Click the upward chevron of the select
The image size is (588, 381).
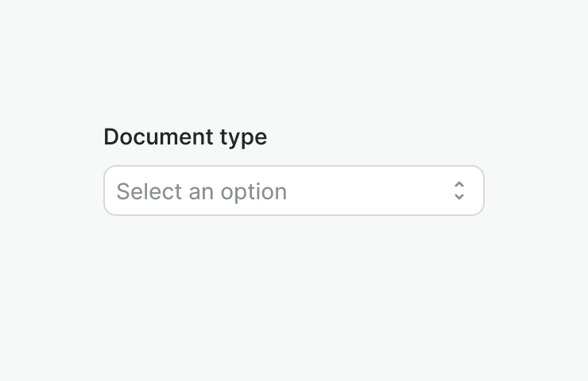point(458,185)
